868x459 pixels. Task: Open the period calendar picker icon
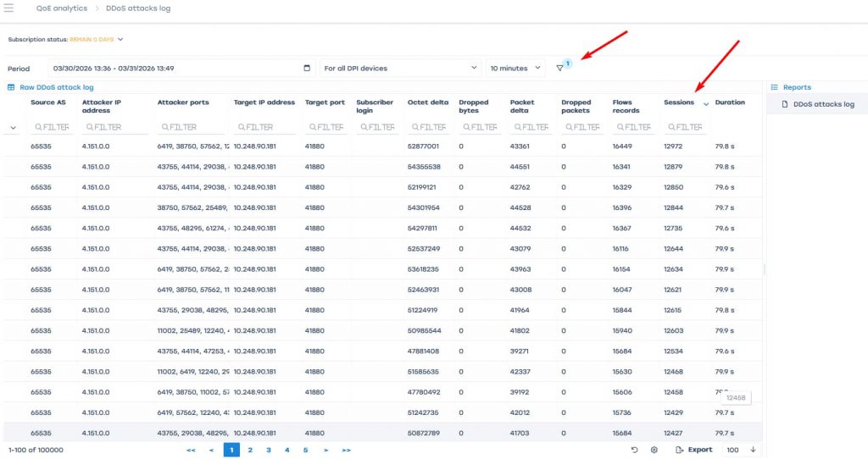[307, 68]
